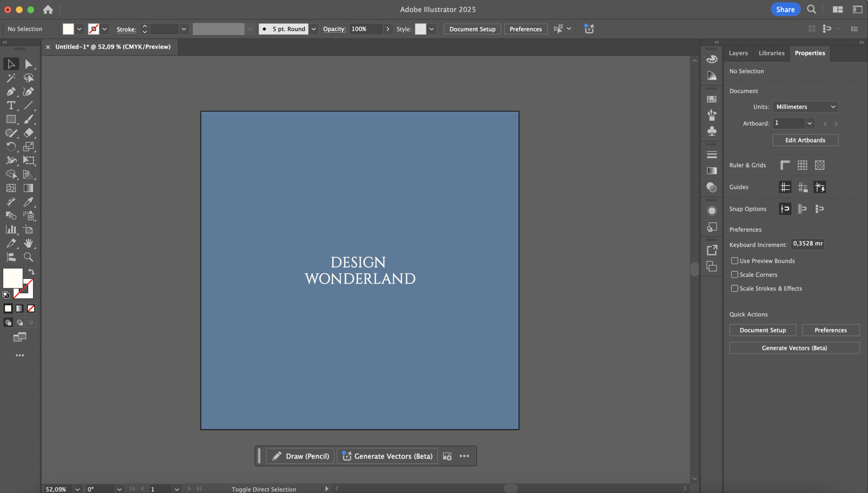
Task: Show rulers icon in Ruler & Grids
Action: [785, 165]
